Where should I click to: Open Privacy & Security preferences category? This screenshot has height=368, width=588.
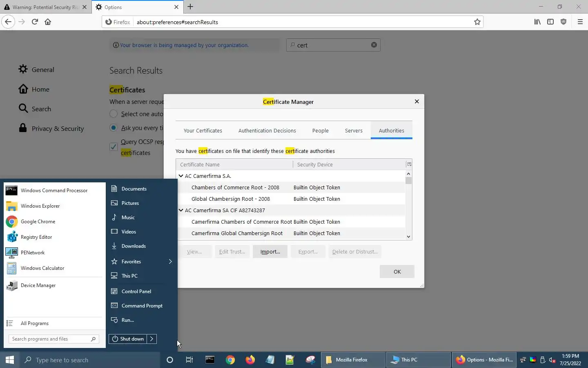[x=51, y=128]
